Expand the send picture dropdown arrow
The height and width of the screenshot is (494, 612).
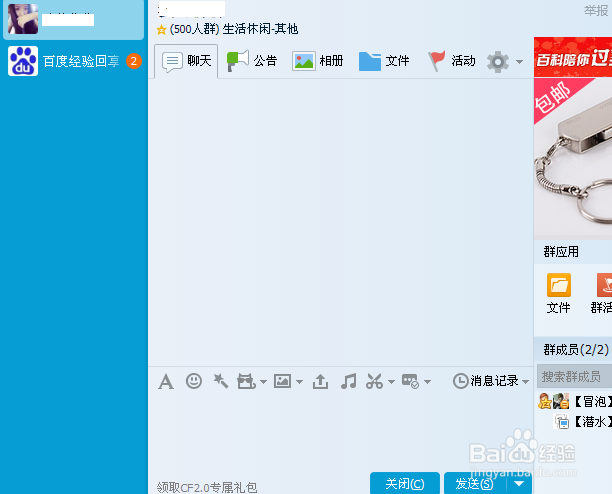pyautogui.click(x=299, y=382)
